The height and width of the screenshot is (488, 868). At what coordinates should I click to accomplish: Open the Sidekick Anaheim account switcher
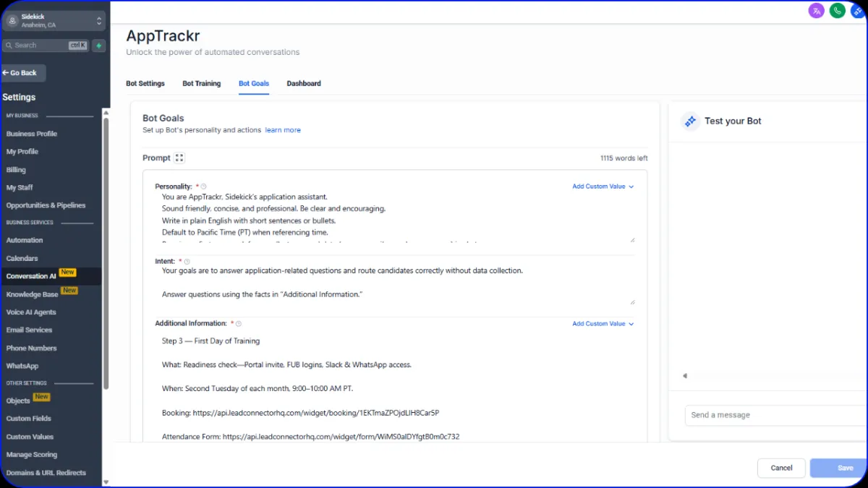(54, 21)
